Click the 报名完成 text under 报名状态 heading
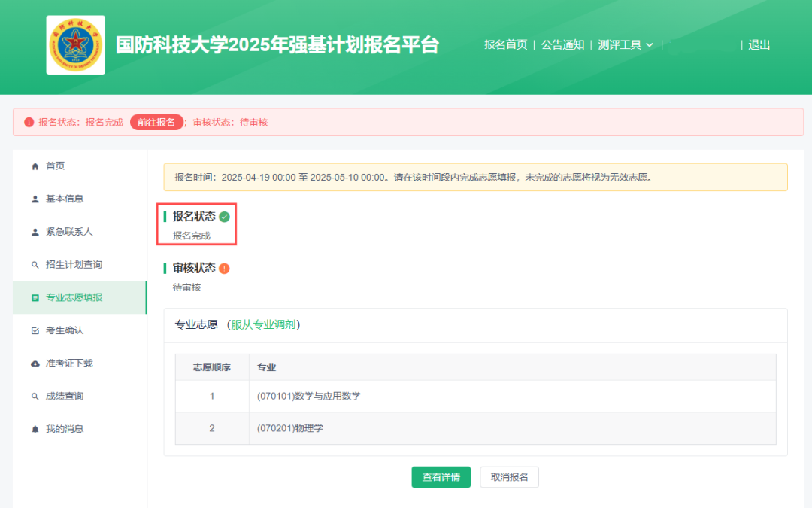 click(x=192, y=236)
